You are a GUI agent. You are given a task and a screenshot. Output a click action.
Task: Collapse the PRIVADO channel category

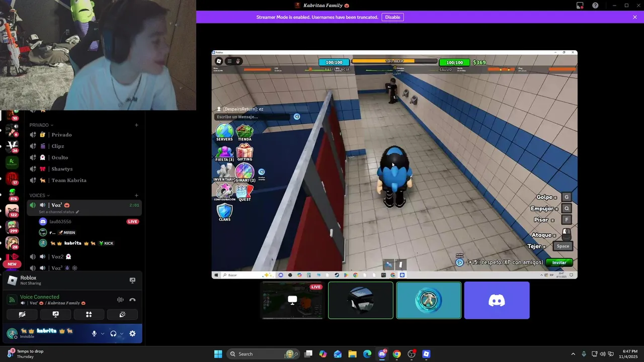point(41,125)
